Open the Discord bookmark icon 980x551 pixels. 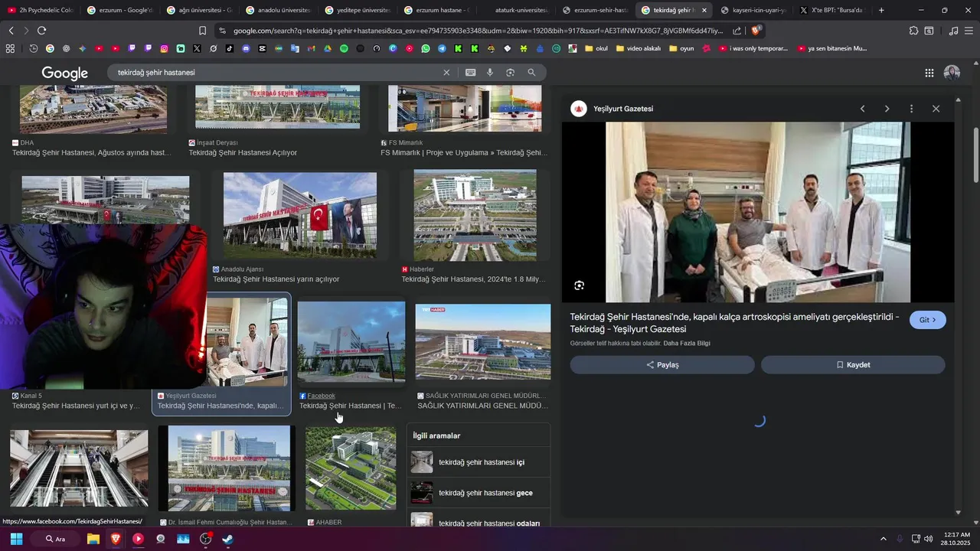(246, 48)
